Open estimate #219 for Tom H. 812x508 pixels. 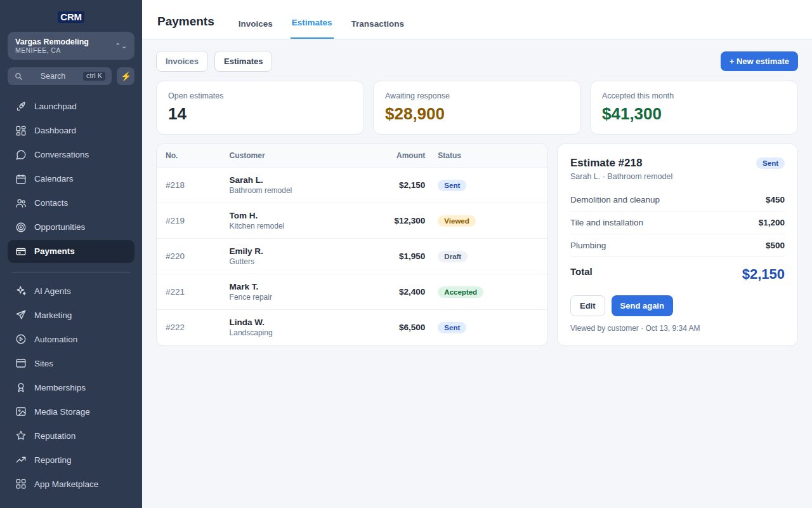pyautogui.click(x=352, y=221)
